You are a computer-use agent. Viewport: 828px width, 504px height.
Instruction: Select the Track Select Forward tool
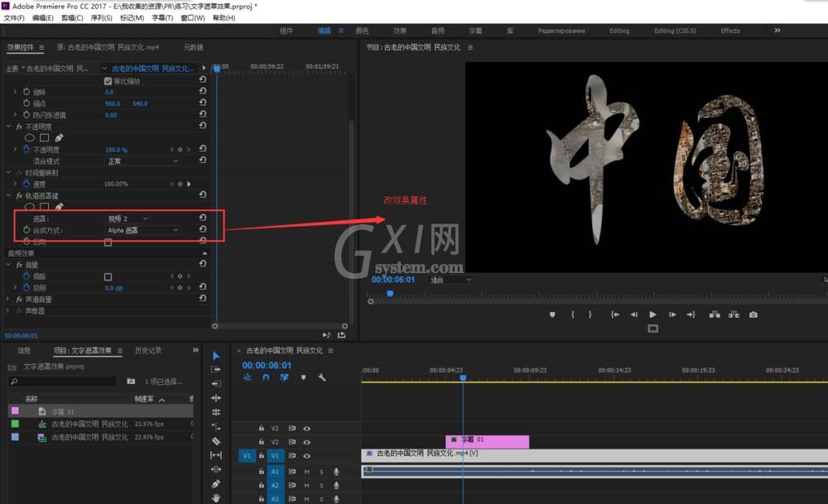click(x=216, y=369)
